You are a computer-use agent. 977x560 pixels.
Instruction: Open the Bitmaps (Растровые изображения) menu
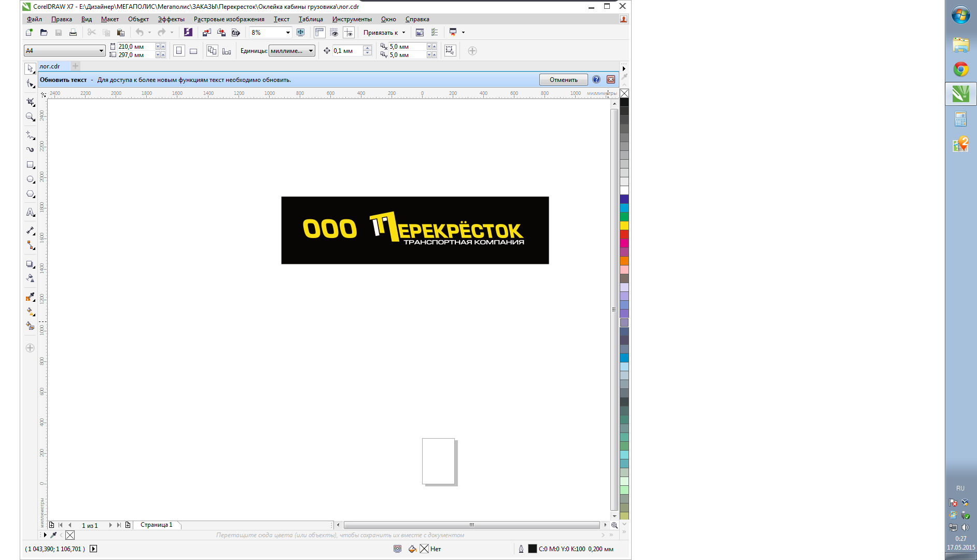point(229,19)
